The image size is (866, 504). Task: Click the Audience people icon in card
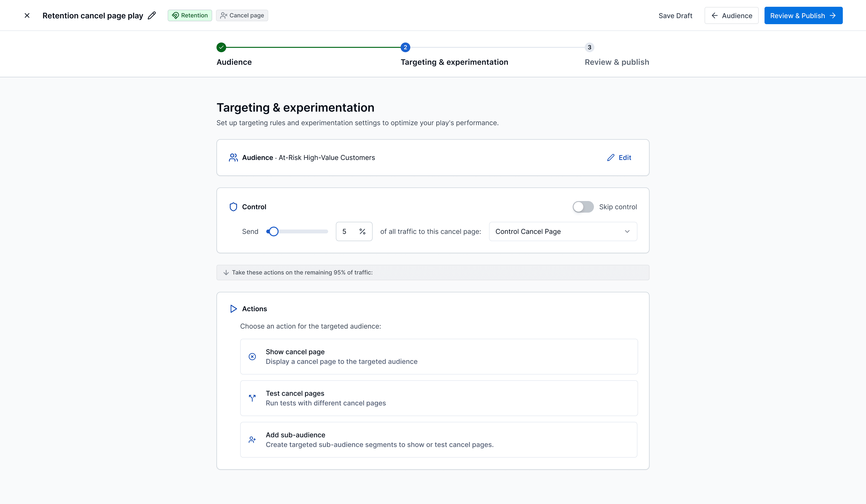(233, 157)
